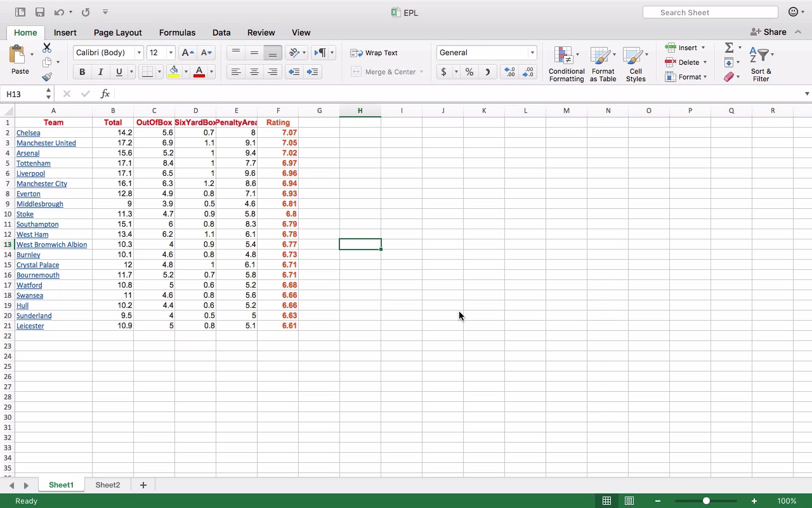Open the Cell Styles gallery
812x508 pixels.
[x=636, y=64]
